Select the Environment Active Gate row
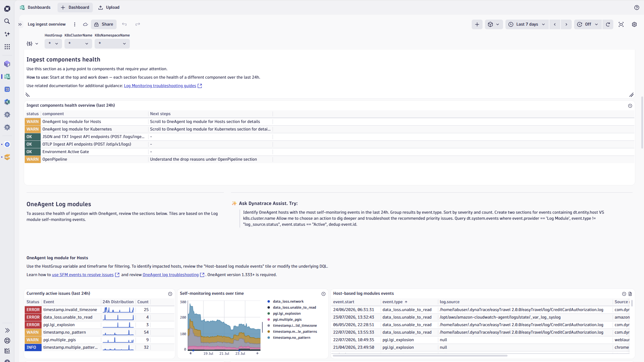The image size is (644, 362). (330, 152)
